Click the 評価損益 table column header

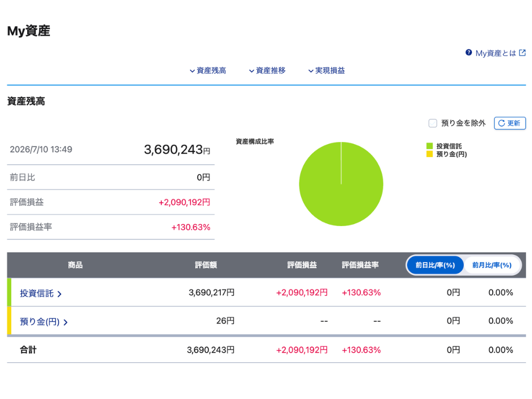coord(302,265)
